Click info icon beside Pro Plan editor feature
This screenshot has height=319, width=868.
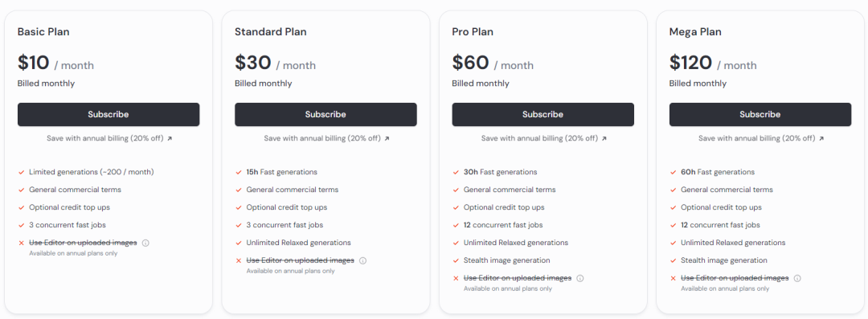pyautogui.click(x=580, y=278)
